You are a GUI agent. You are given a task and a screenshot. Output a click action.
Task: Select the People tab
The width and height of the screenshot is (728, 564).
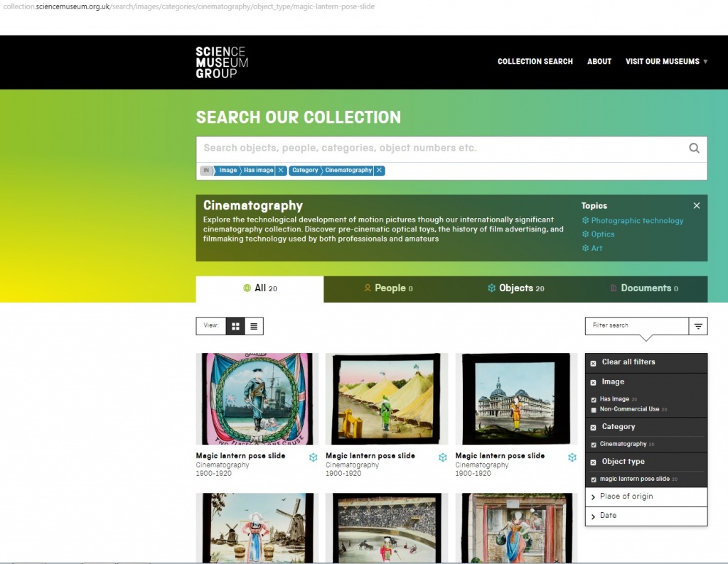(x=388, y=288)
